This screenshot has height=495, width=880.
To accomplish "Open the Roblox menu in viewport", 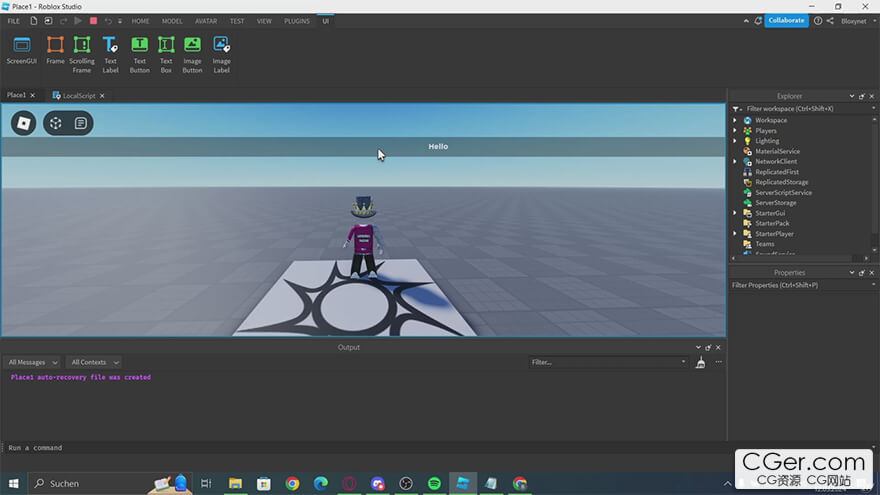I will [x=24, y=123].
